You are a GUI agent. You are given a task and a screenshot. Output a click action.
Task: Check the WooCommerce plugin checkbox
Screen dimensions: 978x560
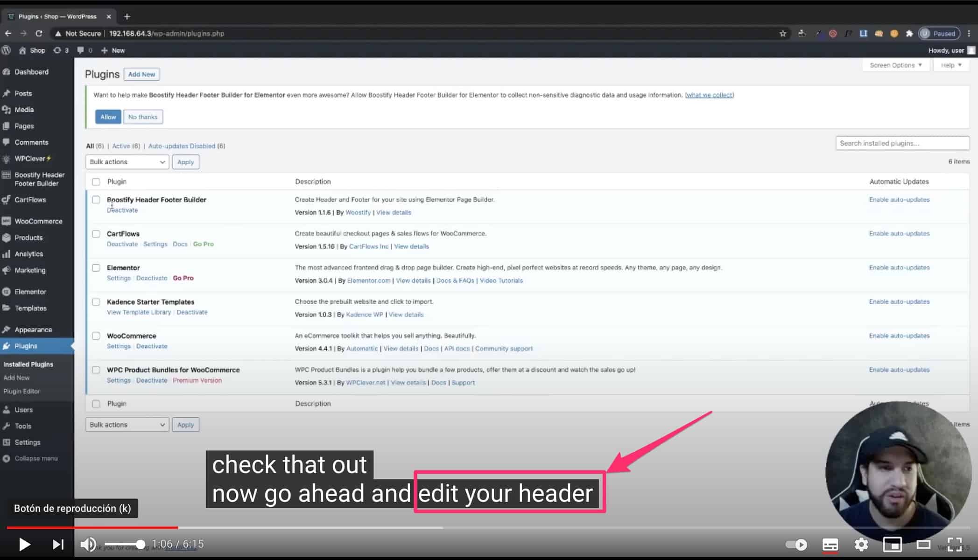[96, 336]
